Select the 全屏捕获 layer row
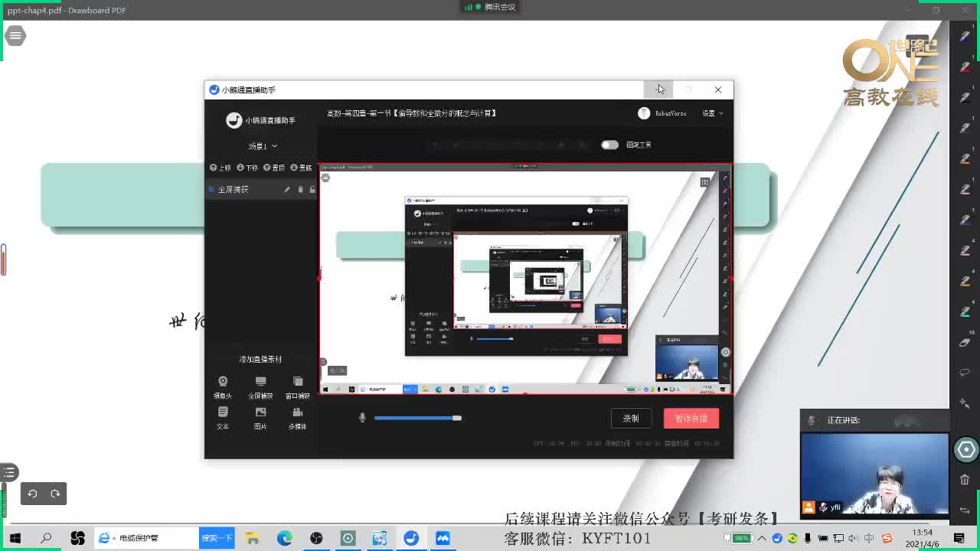The image size is (980, 551). (260, 189)
